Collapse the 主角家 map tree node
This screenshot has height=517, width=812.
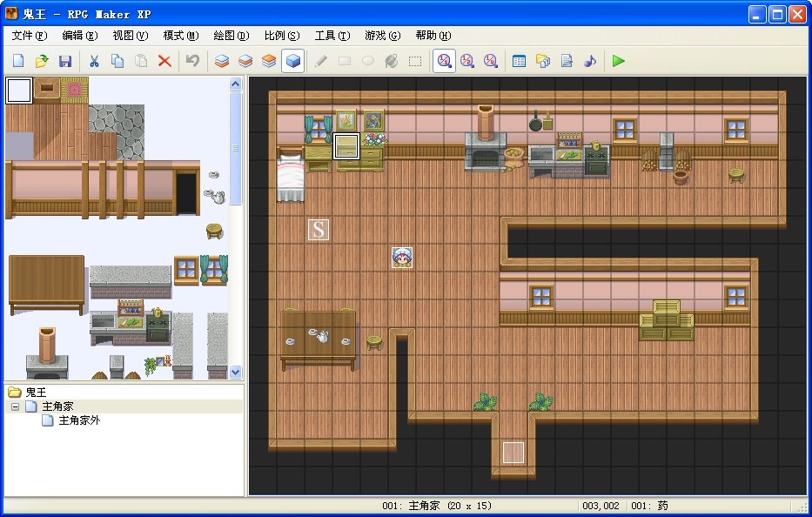pyautogui.click(x=15, y=406)
